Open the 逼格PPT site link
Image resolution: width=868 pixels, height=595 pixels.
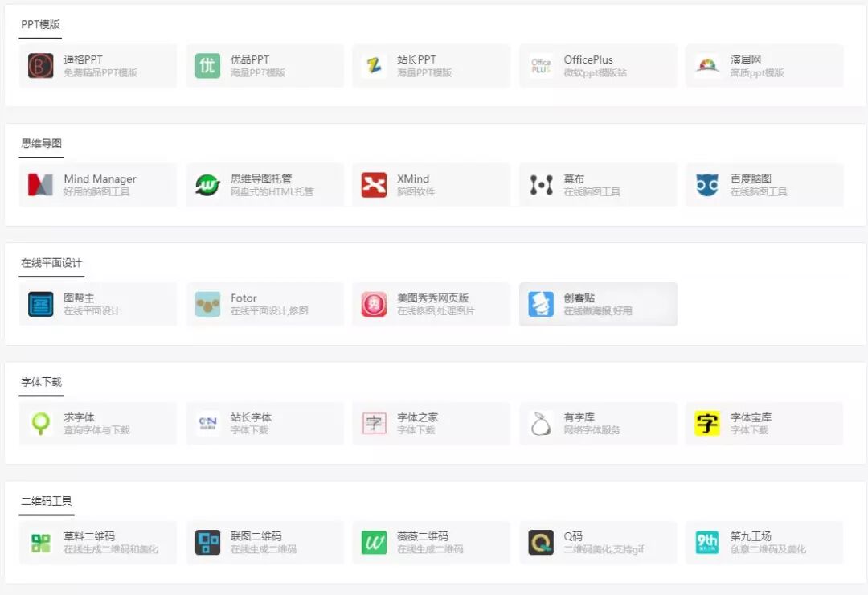[83, 59]
